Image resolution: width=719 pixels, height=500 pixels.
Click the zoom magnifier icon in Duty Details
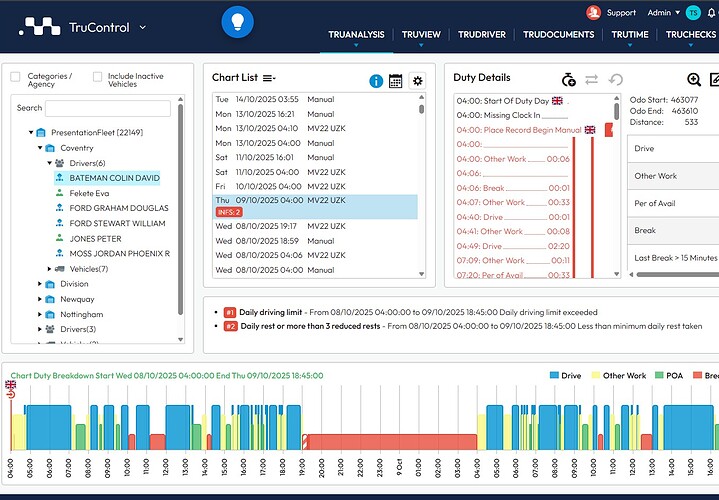tap(694, 80)
